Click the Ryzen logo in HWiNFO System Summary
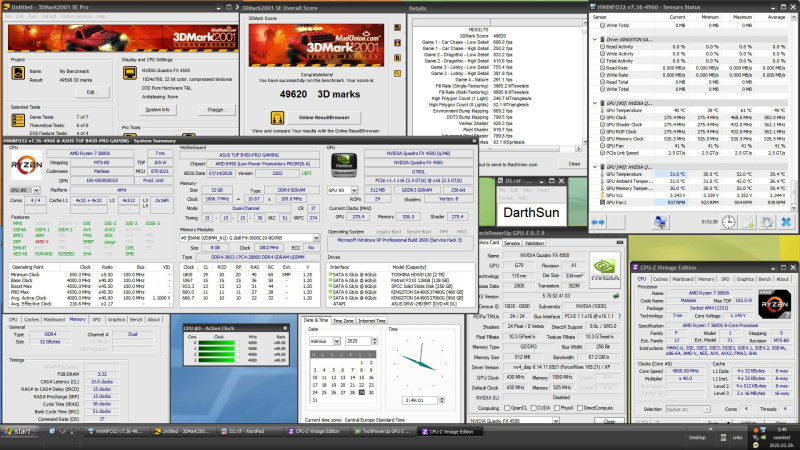The width and height of the screenshot is (800, 450). [27, 165]
